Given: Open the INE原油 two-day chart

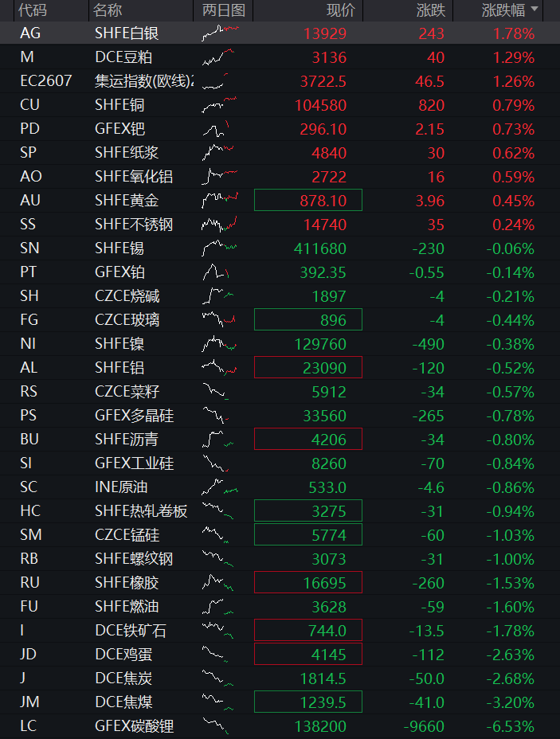Looking at the screenshot, I should coord(220,487).
